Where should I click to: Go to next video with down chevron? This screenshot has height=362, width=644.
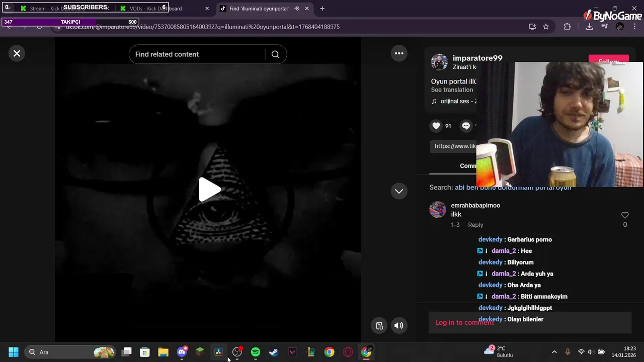point(399,191)
